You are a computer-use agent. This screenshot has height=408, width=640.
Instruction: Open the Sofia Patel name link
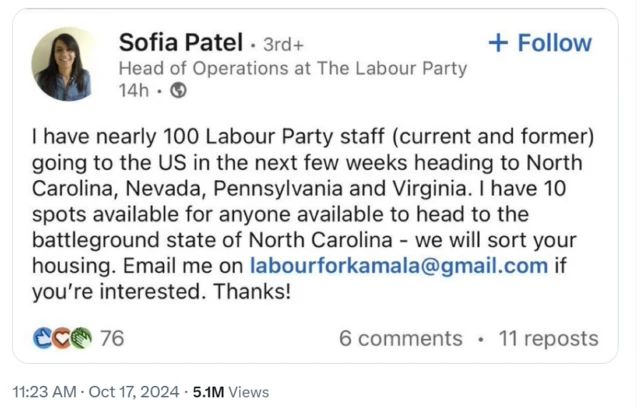[179, 42]
